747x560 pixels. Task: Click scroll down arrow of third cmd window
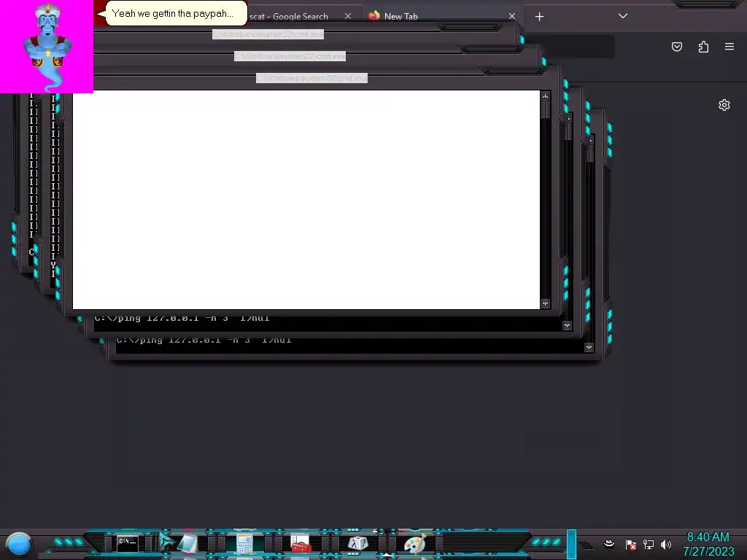click(589, 348)
